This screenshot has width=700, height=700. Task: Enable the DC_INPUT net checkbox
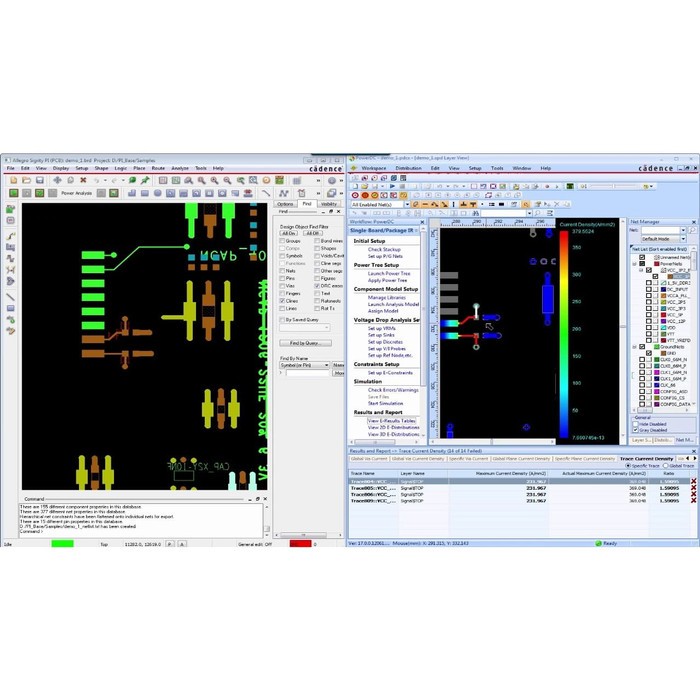(649, 289)
